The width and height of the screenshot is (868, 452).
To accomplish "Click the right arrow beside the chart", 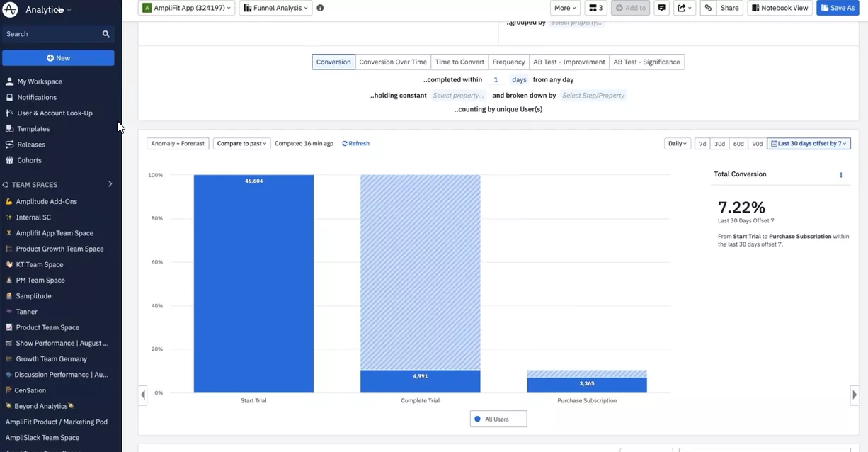I will [854, 395].
